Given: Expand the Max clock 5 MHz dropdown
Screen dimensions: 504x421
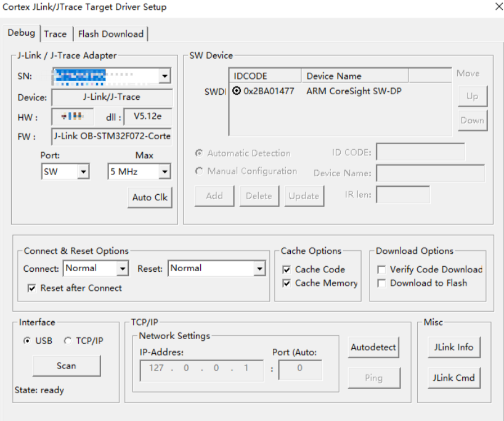Looking at the screenshot, I should 164,172.
